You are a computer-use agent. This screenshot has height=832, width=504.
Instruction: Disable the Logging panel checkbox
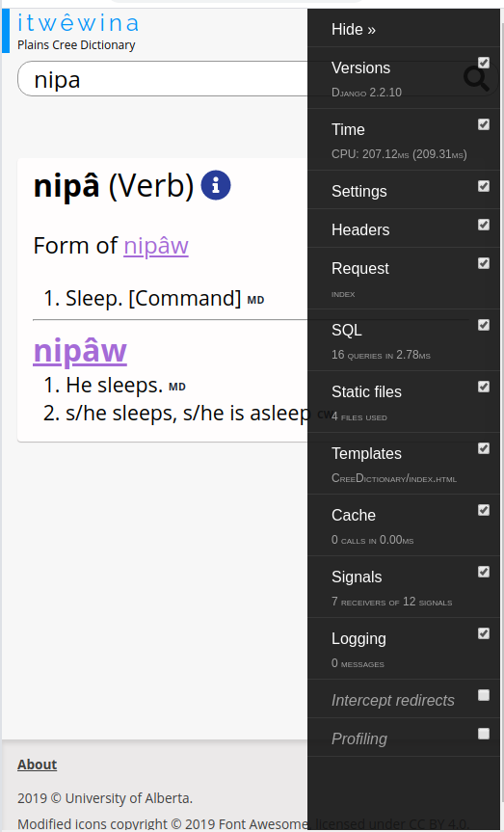point(484,633)
